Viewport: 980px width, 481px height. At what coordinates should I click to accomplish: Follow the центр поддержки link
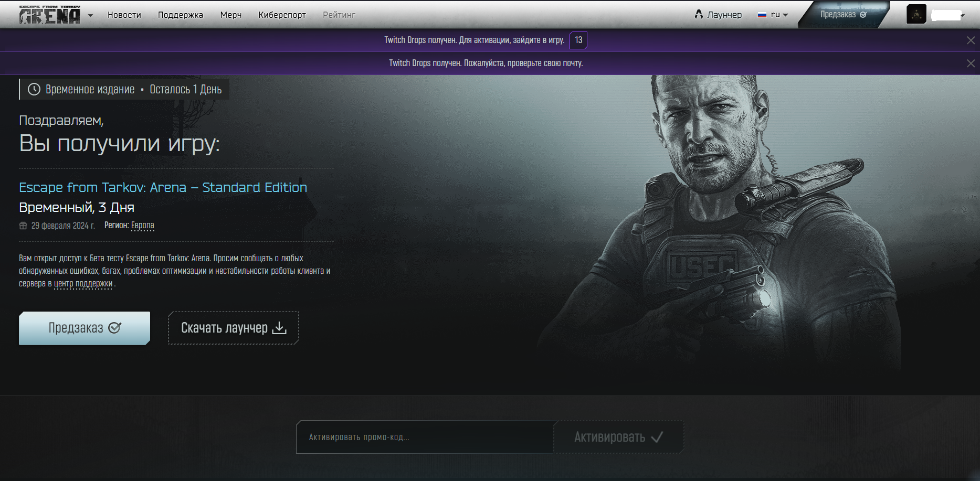pos(83,284)
